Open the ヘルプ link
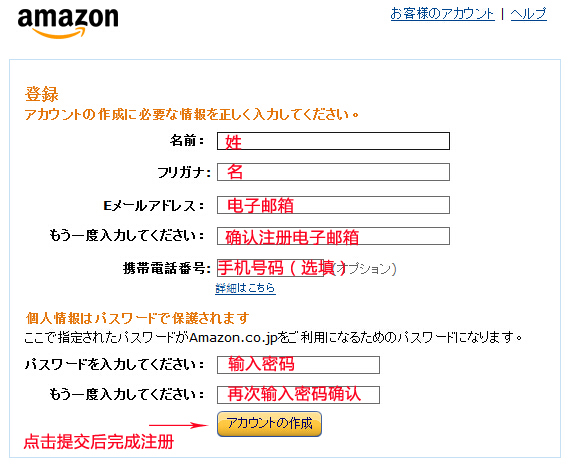 529,14
